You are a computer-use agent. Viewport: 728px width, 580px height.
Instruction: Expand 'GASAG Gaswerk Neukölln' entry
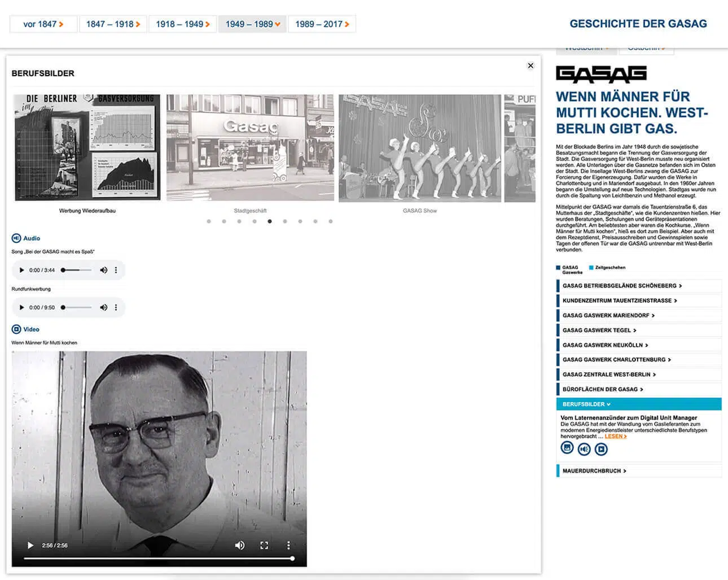pyautogui.click(x=639, y=345)
